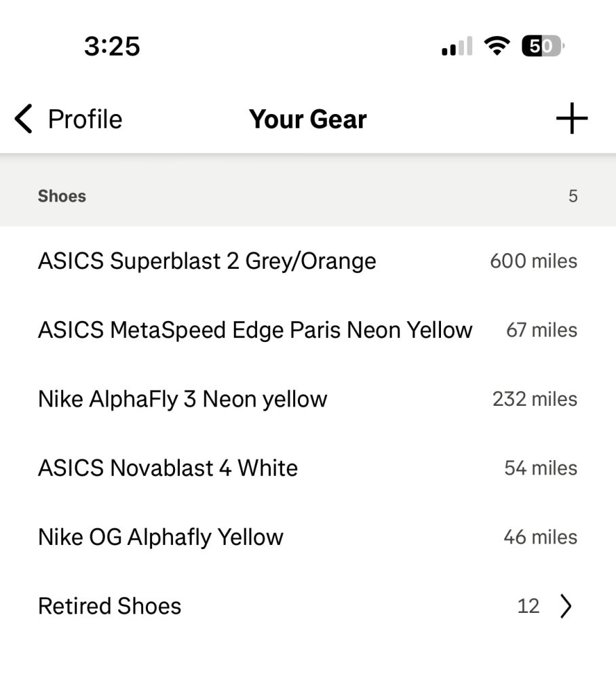Tap the cellular signal bars icon
The height and width of the screenshot is (695, 616).
457,47
